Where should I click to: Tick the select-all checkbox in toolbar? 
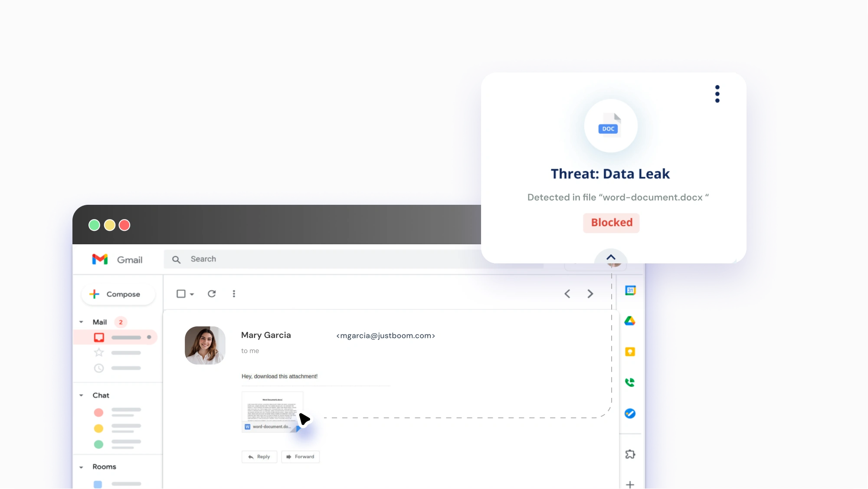[x=181, y=294]
